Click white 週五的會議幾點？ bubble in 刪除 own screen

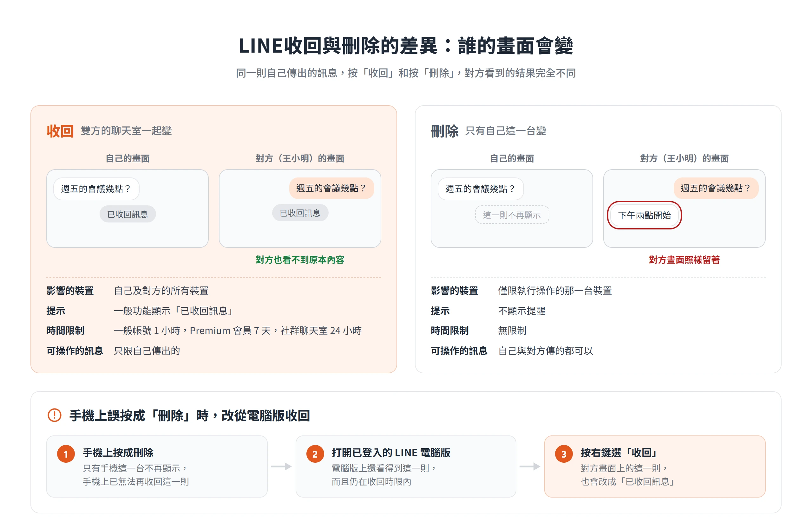pyautogui.click(x=481, y=189)
